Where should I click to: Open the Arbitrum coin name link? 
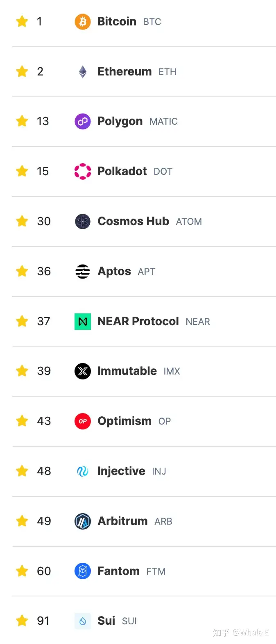click(122, 521)
